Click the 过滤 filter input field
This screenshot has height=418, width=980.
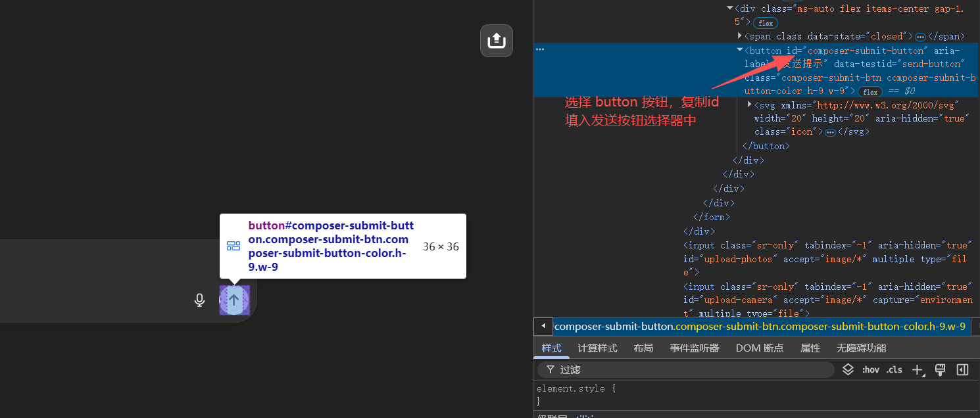658,369
